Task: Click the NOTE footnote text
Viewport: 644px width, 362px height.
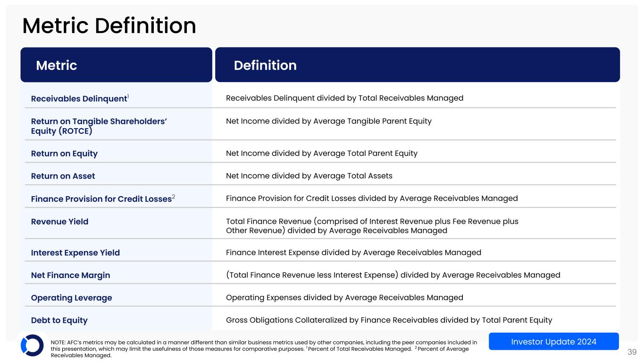Action: 263,349
